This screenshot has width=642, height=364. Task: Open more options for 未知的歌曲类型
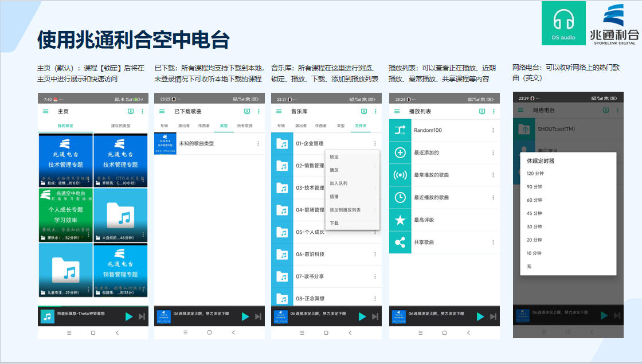[258, 143]
